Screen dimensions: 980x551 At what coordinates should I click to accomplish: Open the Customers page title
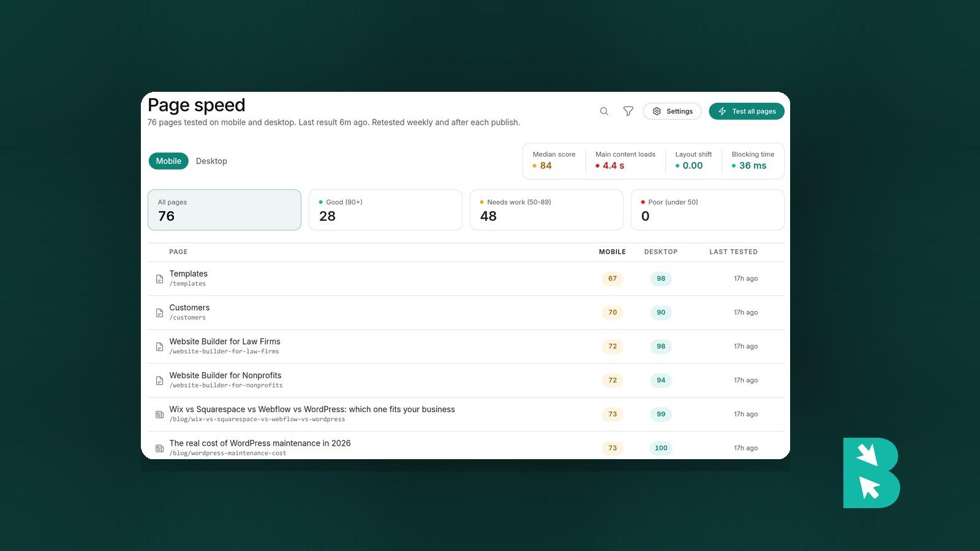pos(189,307)
